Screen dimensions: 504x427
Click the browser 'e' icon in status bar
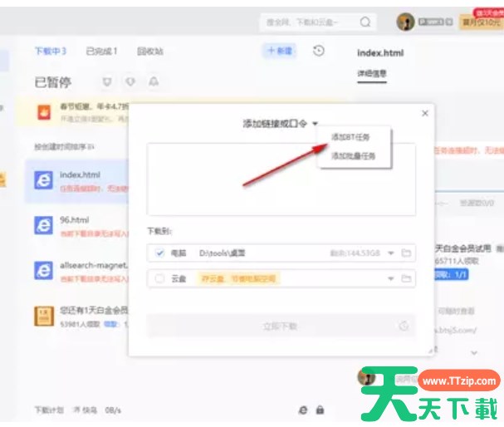pyautogui.click(x=303, y=410)
